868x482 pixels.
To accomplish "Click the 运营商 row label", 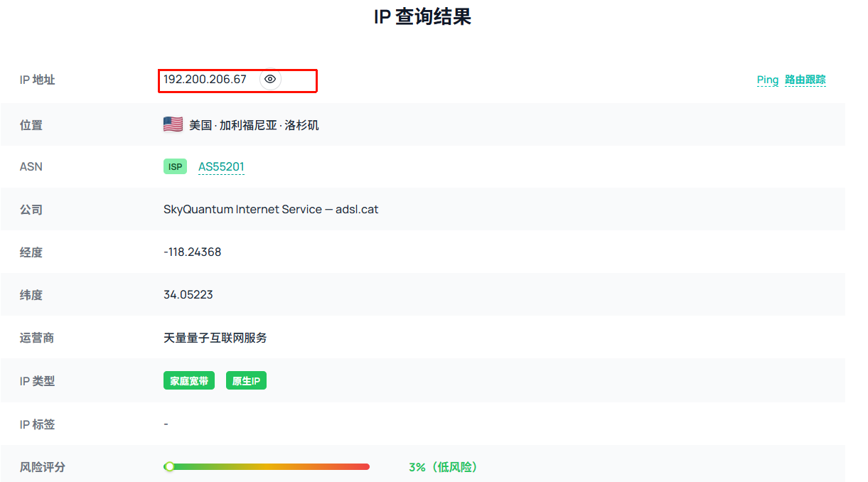I will pyautogui.click(x=37, y=338).
